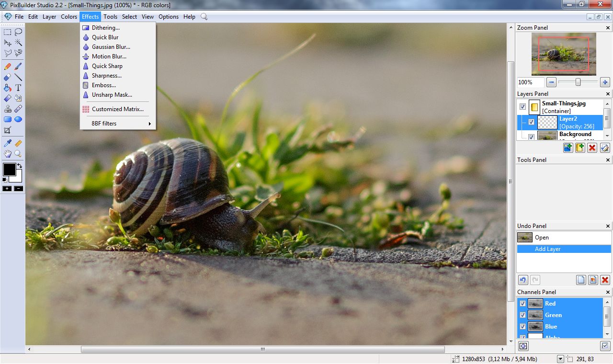613x364 pixels.
Task: Open the Effects menu
Action: tap(90, 16)
